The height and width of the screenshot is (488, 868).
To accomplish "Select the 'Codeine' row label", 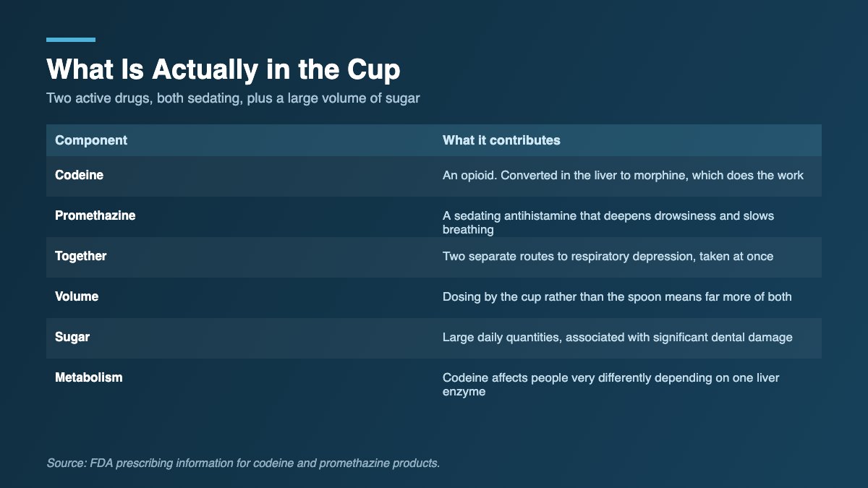I will tap(79, 175).
